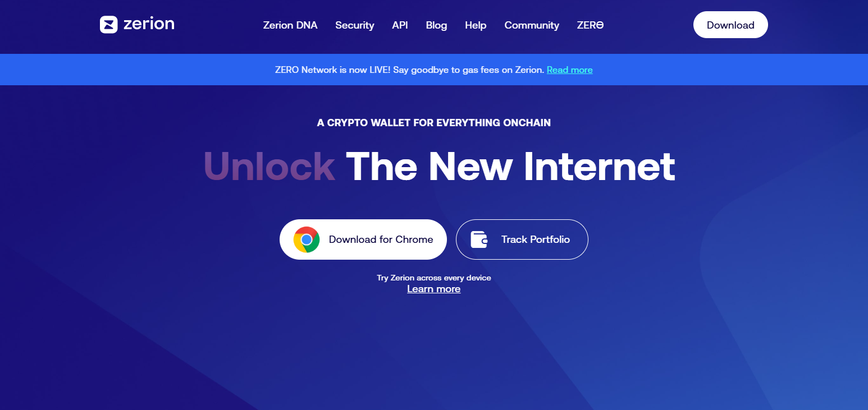868x410 pixels.
Task: Click the Chrome browser icon
Action: (307, 239)
